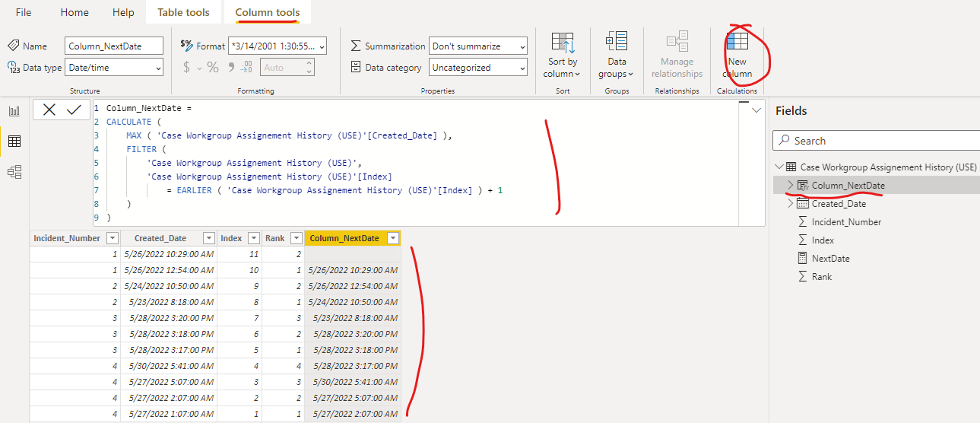
Task: Switch to the Home ribbon tab
Action: [x=75, y=12]
